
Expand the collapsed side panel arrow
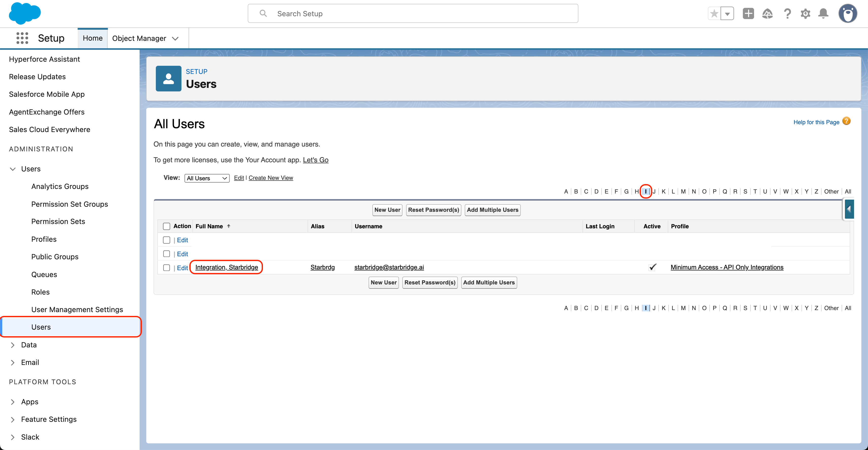849,209
